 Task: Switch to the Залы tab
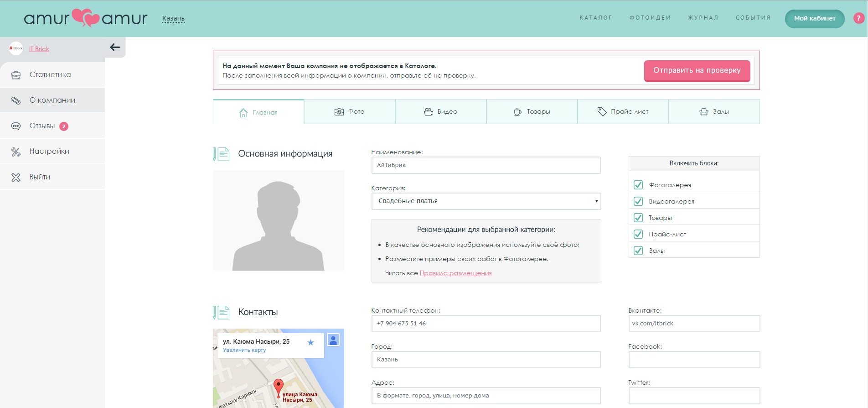click(714, 112)
